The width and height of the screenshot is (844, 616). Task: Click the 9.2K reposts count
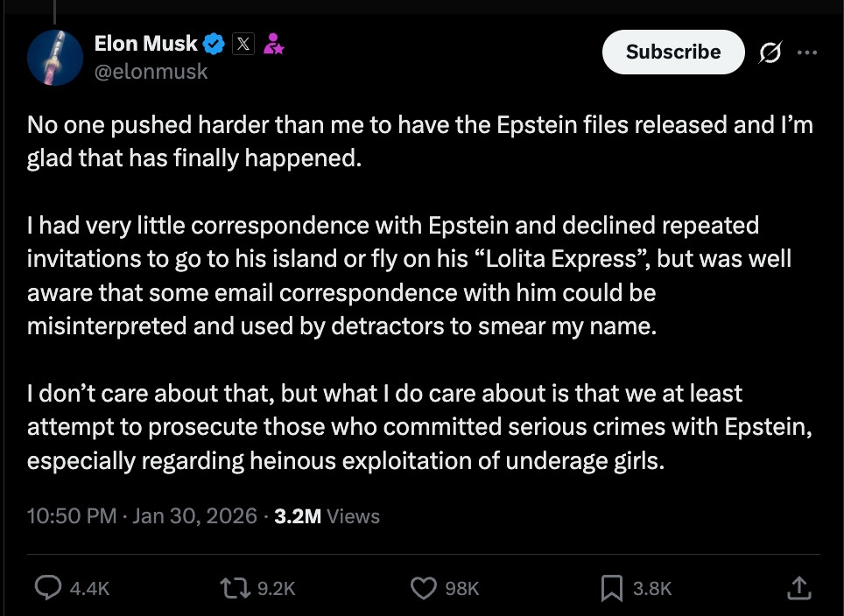[277, 589]
